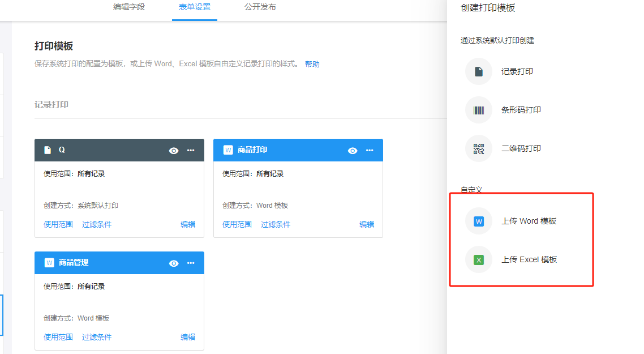Screen dimensions: 644x354
Task: Switch to the 公开发布 tab
Action: click(x=260, y=7)
